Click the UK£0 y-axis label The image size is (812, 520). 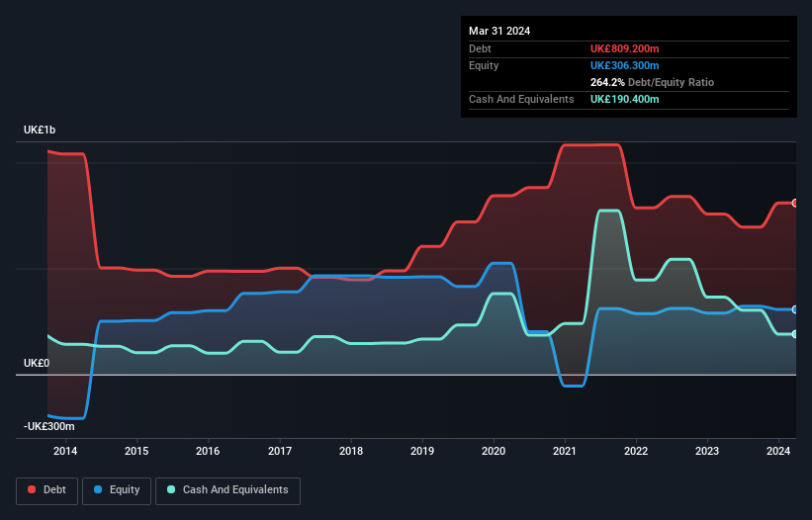click(37, 363)
